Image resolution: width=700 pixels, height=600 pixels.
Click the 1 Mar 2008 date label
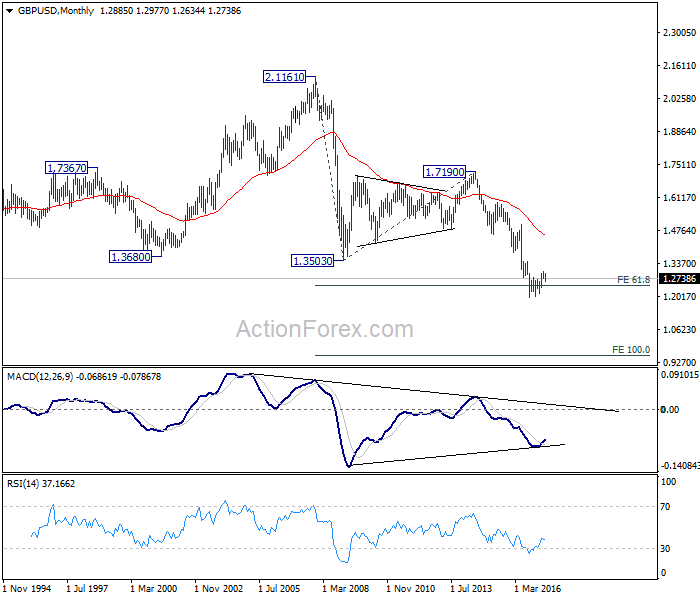coord(346,589)
